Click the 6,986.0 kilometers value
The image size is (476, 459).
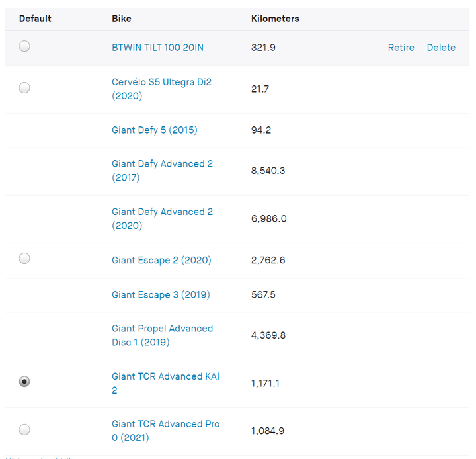pyautogui.click(x=268, y=219)
